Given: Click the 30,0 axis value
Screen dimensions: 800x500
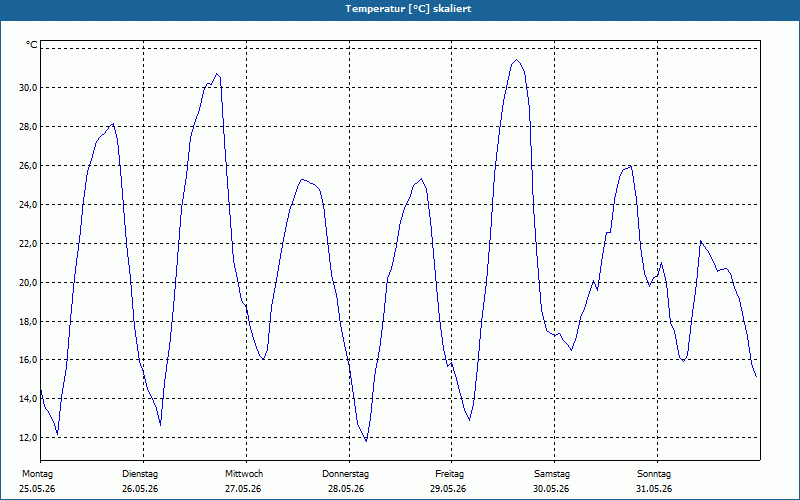Looking at the screenshot, I should pos(28,88).
